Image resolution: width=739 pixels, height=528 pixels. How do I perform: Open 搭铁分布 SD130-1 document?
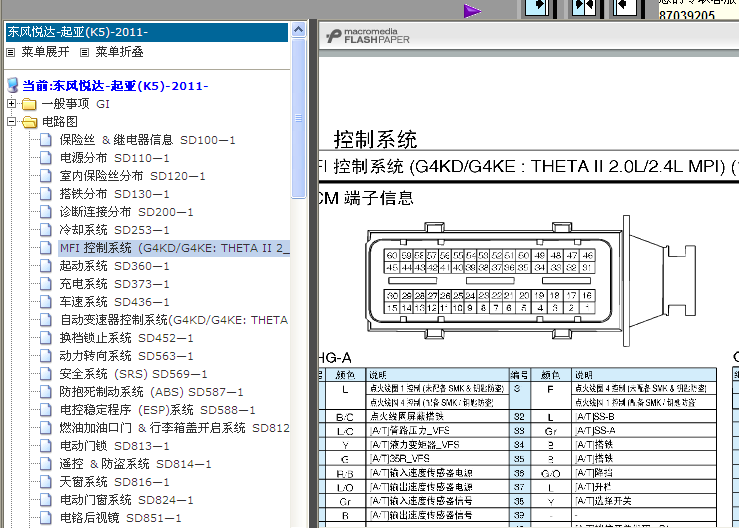pyautogui.click(x=114, y=194)
